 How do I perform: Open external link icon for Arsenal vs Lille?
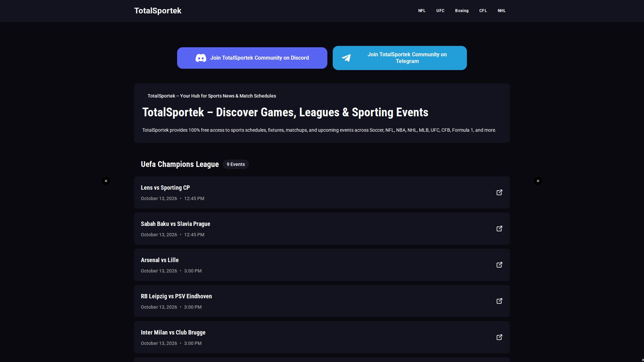tap(499, 265)
